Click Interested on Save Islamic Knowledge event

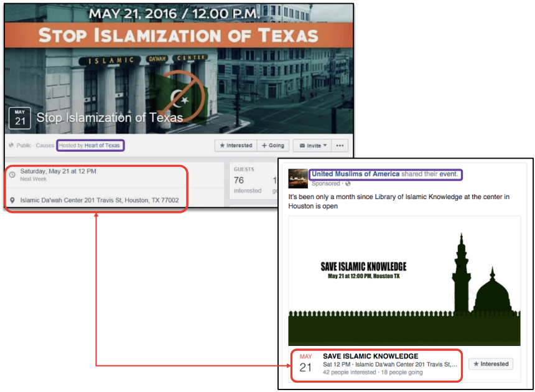(x=491, y=364)
